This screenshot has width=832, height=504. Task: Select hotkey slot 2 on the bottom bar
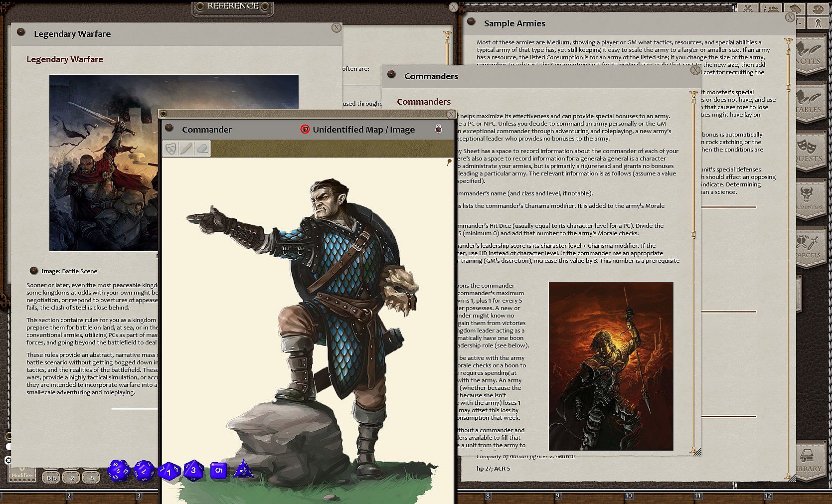coord(69,496)
